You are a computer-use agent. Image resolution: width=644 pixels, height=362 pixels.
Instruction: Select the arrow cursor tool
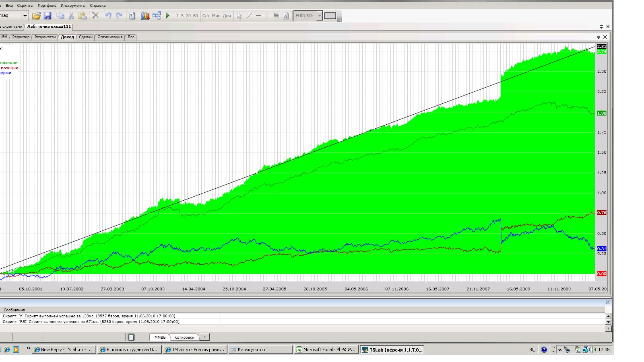click(x=239, y=16)
